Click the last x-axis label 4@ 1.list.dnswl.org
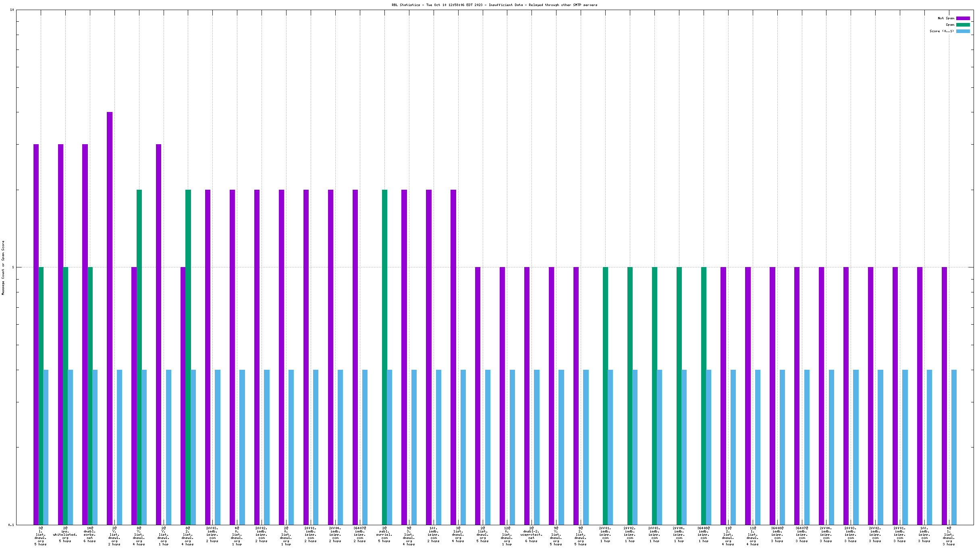The width and height of the screenshot is (980, 551). click(x=949, y=536)
